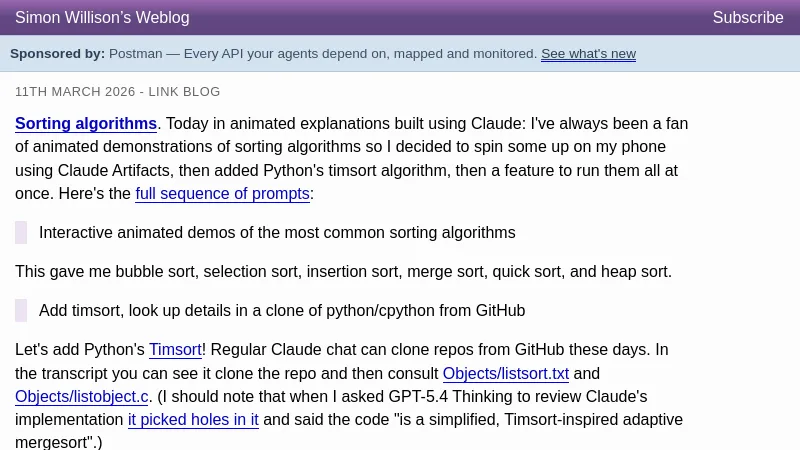The height and width of the screenshot is (450, 800).
Task: Click the "Interactive animated demos" quote text
Action: 277,233
